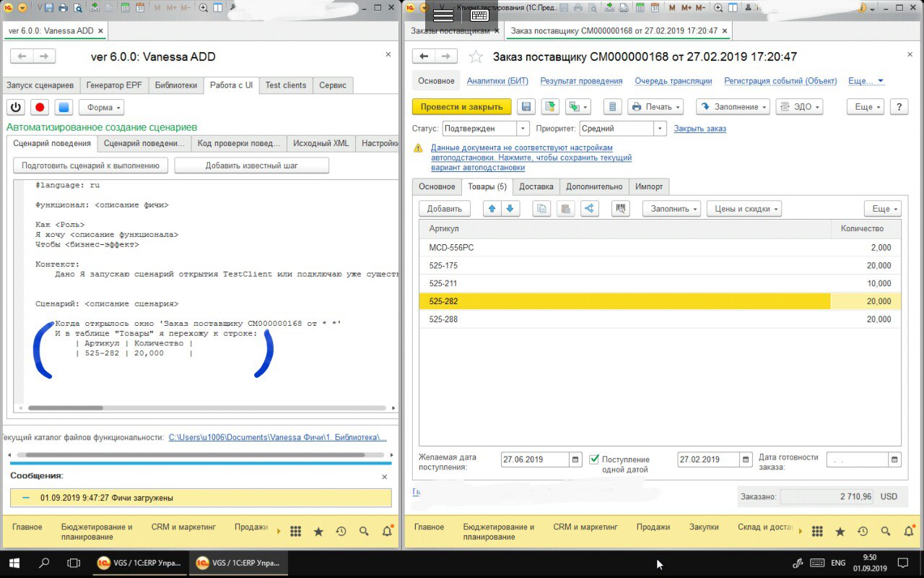Click the blue stop square button
Image resolution: width=924 pixels, height=578 pixels.
coord(64,107)
